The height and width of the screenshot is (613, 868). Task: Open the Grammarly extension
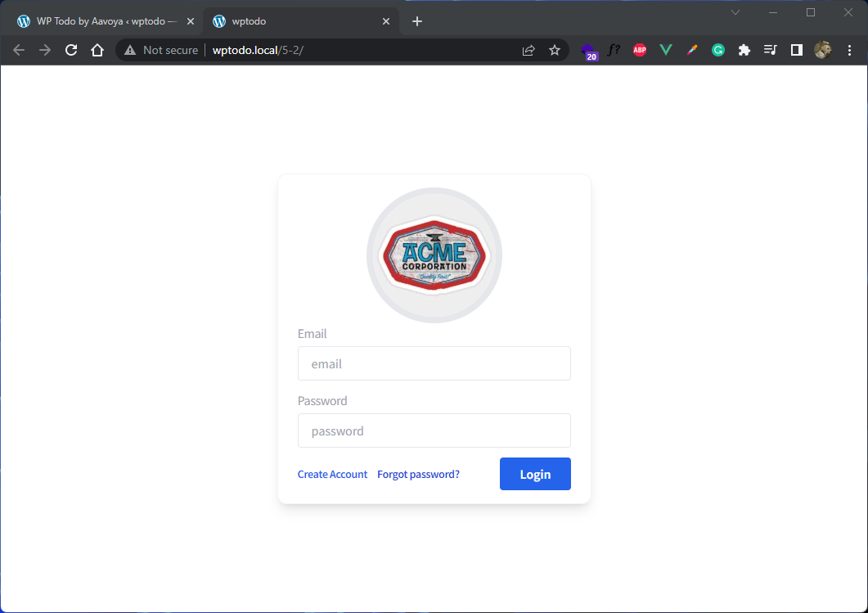tap(718, 51)
